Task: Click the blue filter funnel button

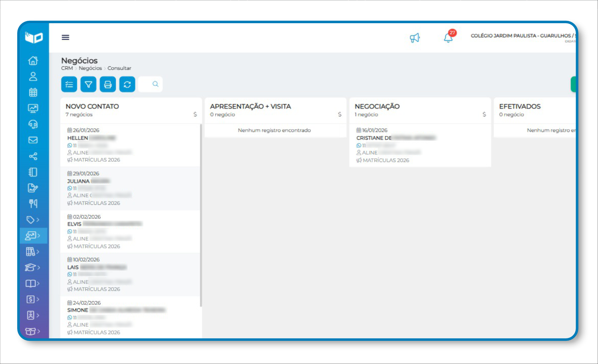Action: pos(89,84)
